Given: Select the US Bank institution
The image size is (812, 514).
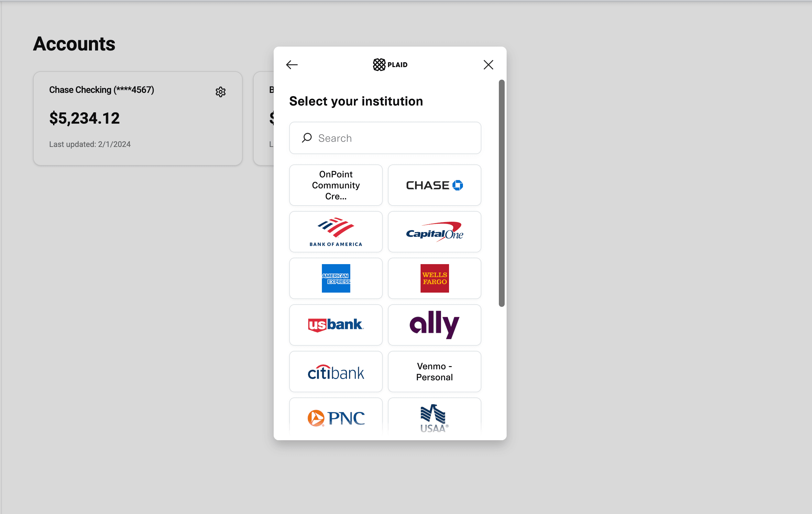Looking at the screenshot, I should click(x=336, y=325).
